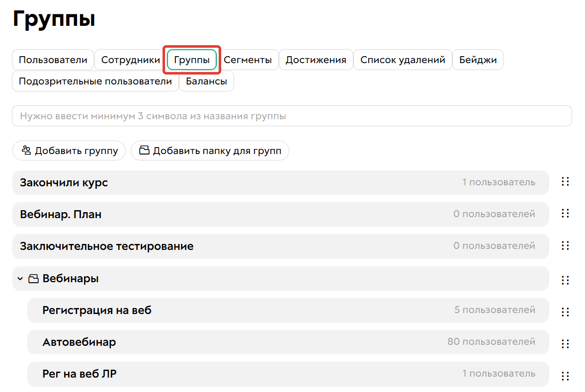Viewport: 585px width, 392px height.
Task: Click the people icon on Добавить группу button
Action: [x=27, y=150]
